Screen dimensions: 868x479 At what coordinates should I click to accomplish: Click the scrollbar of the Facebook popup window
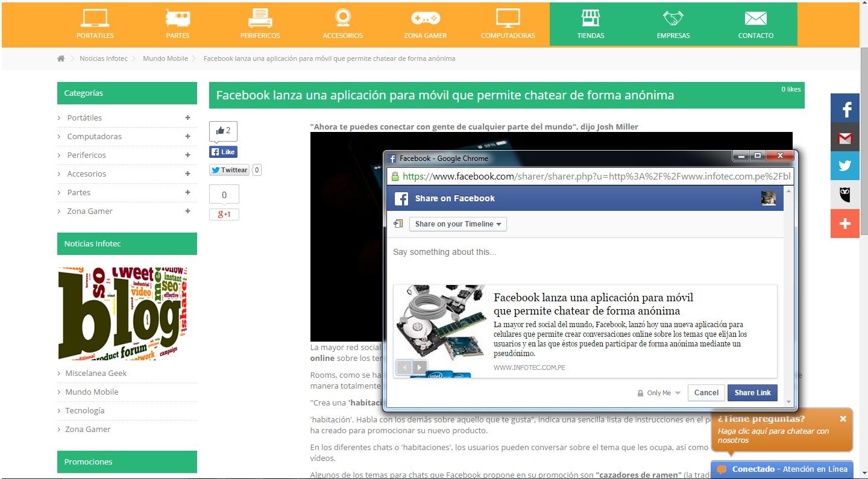[788, 297]
